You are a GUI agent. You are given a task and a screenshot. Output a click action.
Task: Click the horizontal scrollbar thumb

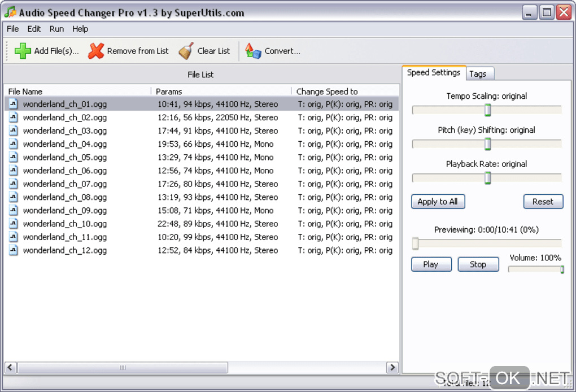(x=123, y=367)
